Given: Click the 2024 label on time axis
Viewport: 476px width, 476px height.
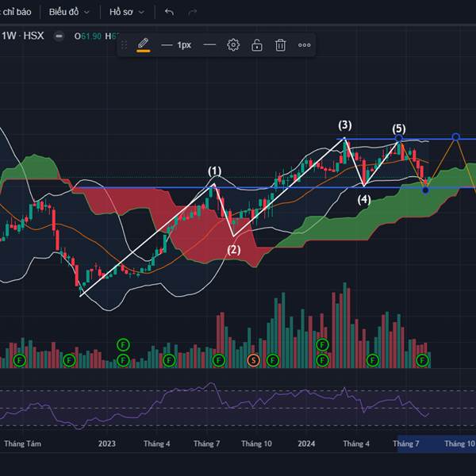Looking at the screenshot, I should [x=306, y=443].
